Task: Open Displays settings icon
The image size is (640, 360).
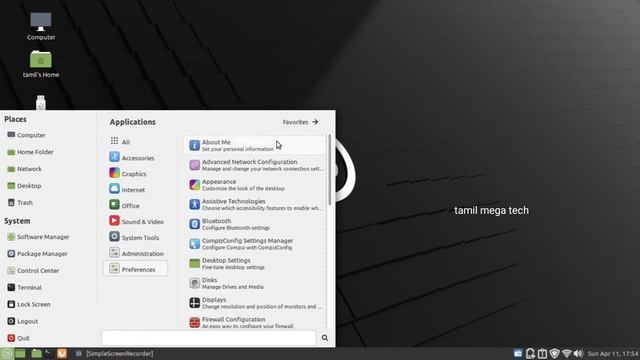Action: 195,302
